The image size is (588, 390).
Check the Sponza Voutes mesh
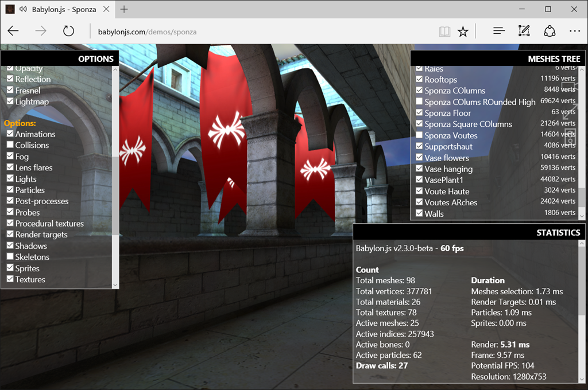tap(419, 135)
